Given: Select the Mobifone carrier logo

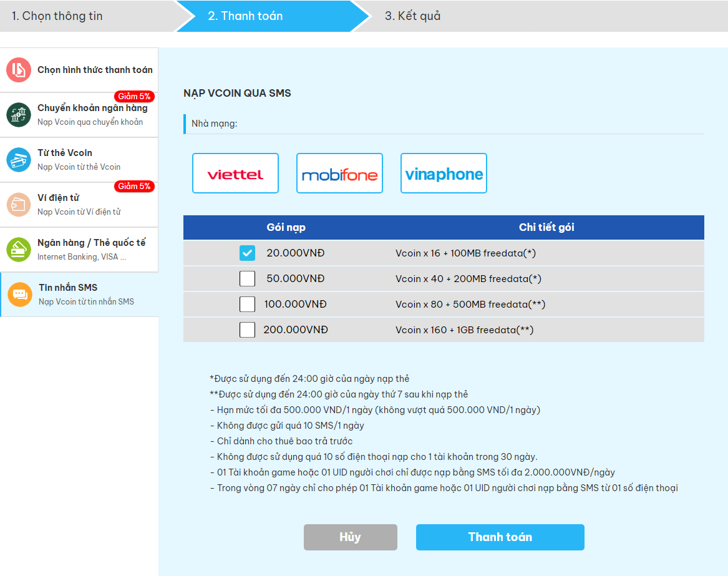Looking at the screenshot, I should [x=339, y=173].
